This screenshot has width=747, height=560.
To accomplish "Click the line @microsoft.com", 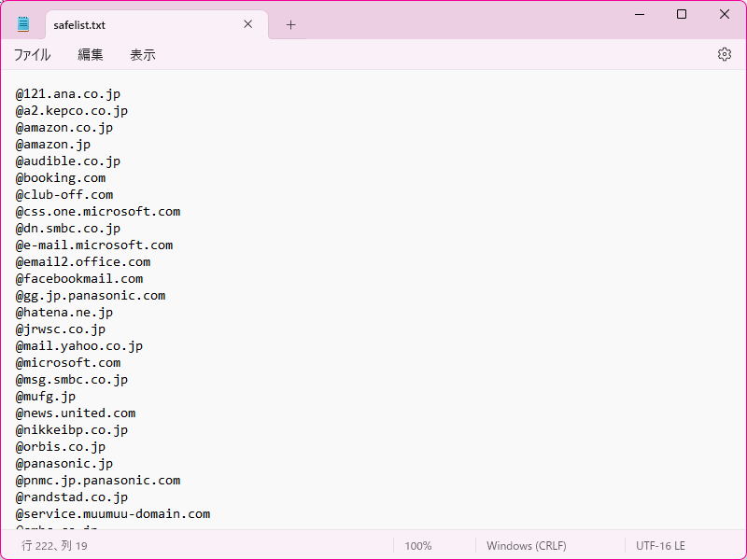I will [67, 362].
